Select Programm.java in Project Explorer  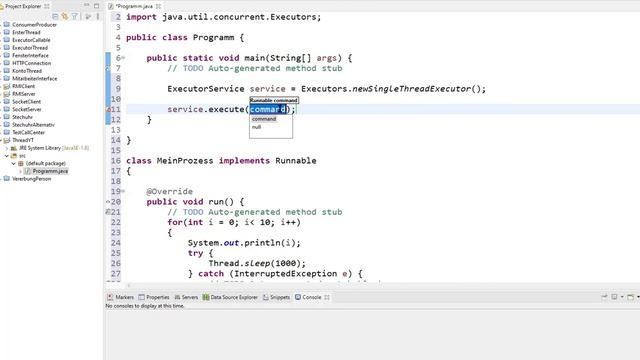click(50, 171)
